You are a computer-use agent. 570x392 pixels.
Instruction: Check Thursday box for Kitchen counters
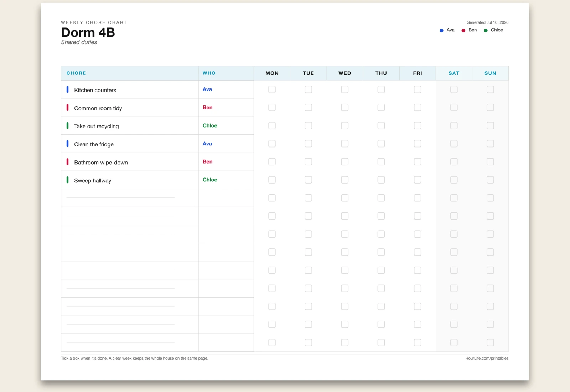click(x=381, y=89)
